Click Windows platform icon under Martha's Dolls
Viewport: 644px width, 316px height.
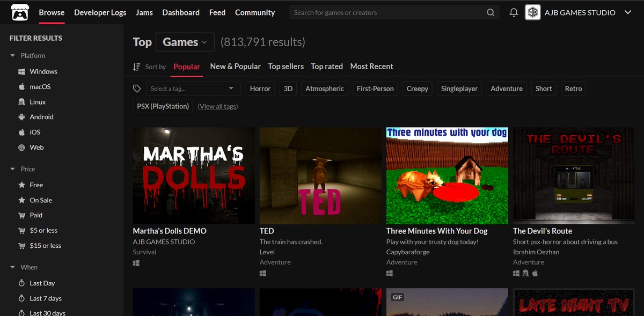136,263
